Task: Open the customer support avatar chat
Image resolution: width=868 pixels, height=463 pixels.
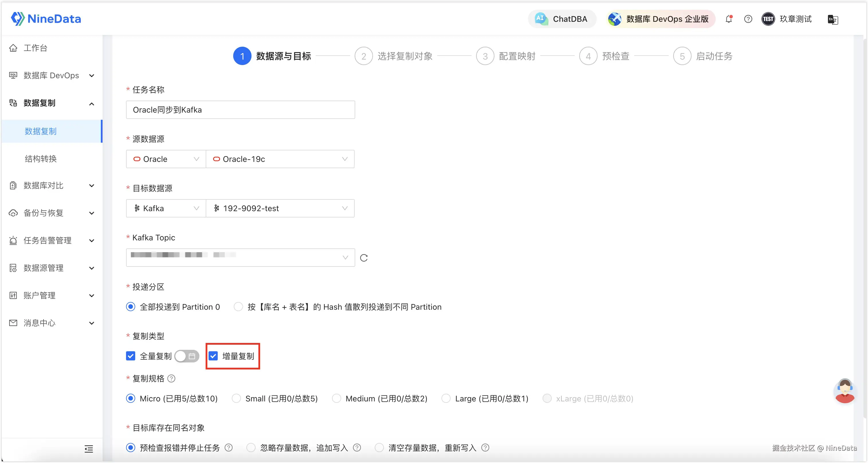Action: (844, 391)
